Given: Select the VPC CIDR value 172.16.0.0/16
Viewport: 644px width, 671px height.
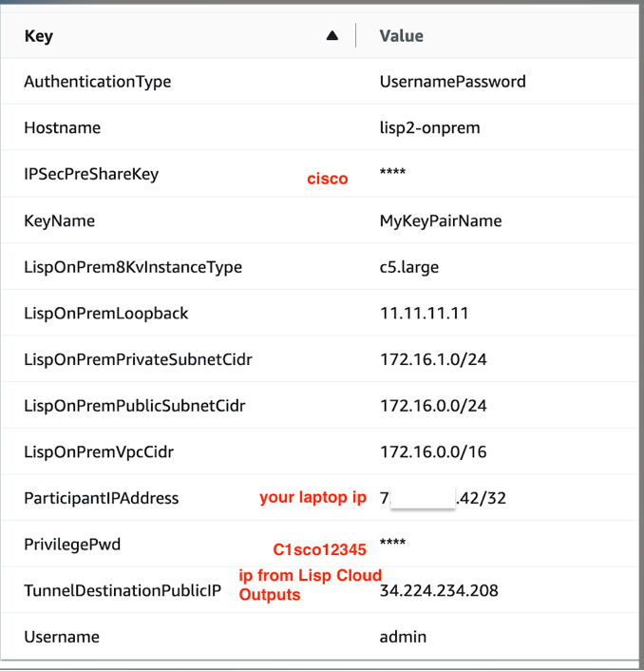Looking at the screenshot, I should (433, 452).
